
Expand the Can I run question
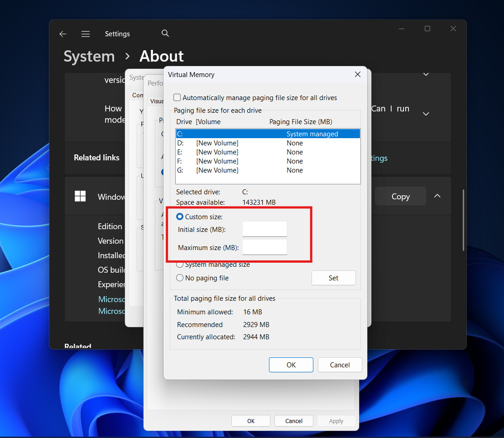click(426, 114)
